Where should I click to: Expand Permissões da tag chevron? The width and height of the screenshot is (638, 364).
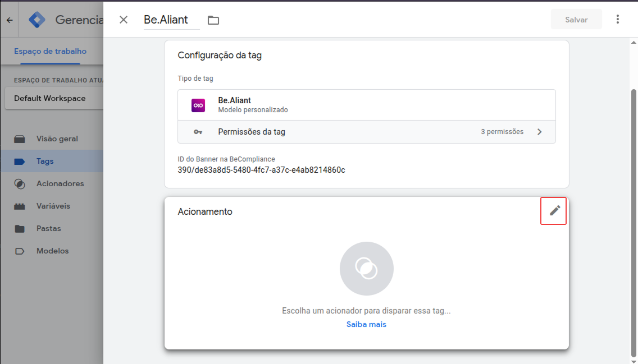coord(539,132)
